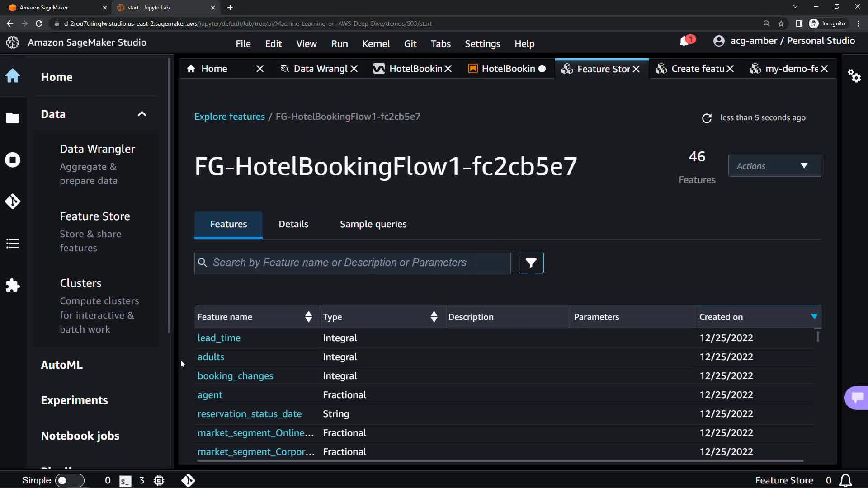Click the filter funnel button
Screen dimensions: 868x488
point(531,263)
